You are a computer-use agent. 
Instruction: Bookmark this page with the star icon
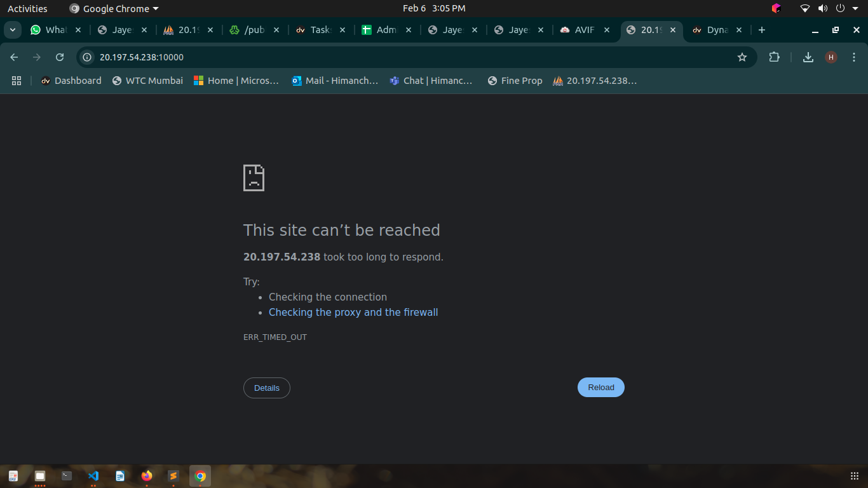tap(742, 57)
